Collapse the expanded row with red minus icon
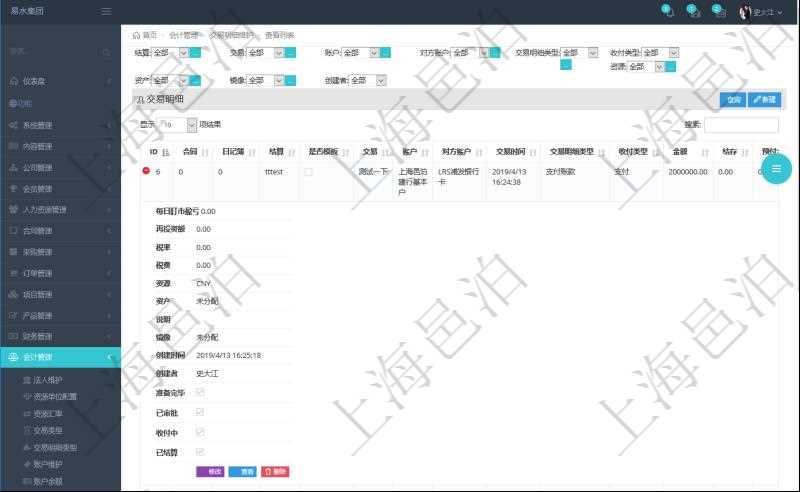The width and height of the screenshot is (800, 492). click(x=146, y=171)
